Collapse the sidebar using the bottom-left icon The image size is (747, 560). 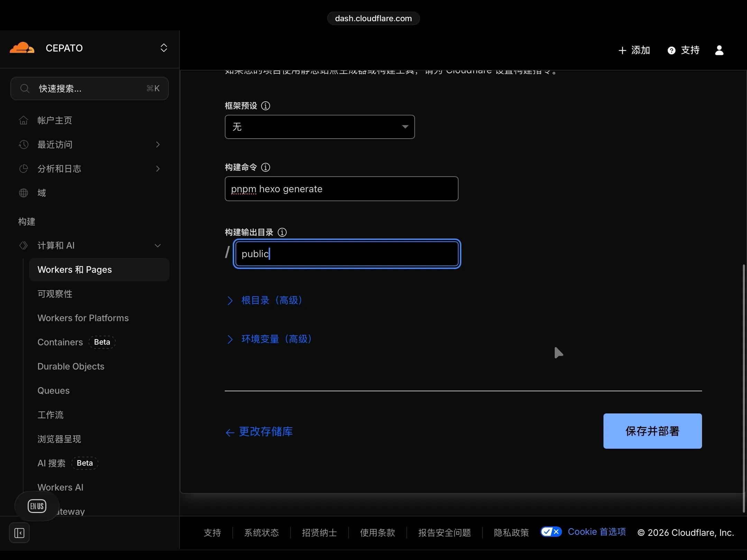(19, 533)
